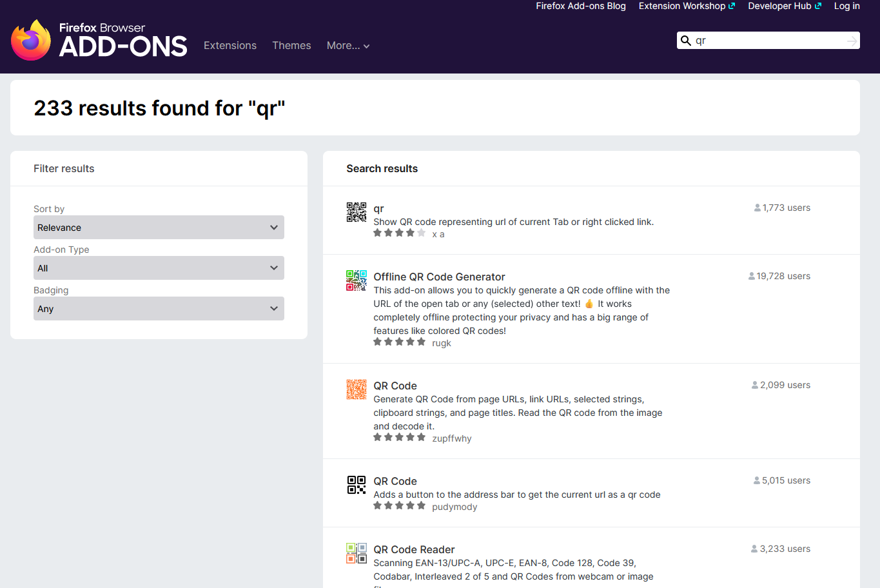Open Offline QR Code Generator via its colored icon

coord(356,280)
